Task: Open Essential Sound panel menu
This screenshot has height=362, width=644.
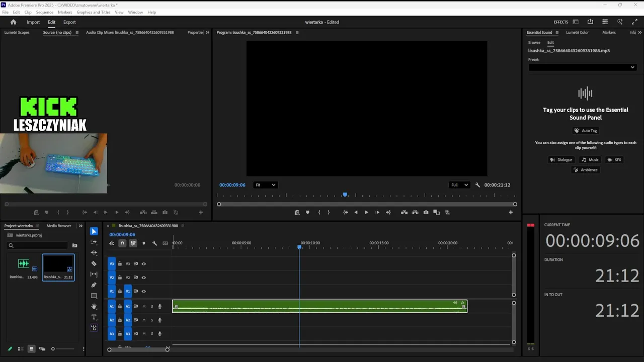Action: click(557, 32)
